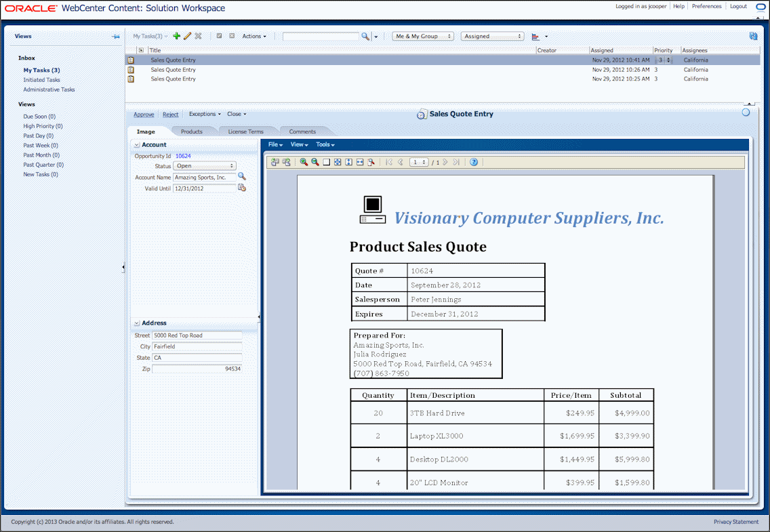The width and height of the screenshot is (770, 532).
Task: Open the viewer Tools menu
Action: point(325,145)
